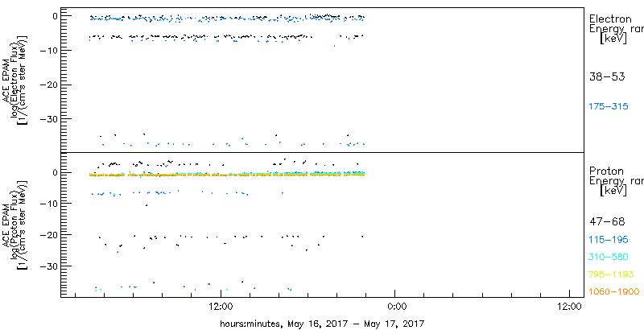Click the 795-1193 proton energy label
Viewport: 644px width, 330px height.
pyautogui.click(x=612, y=274)
